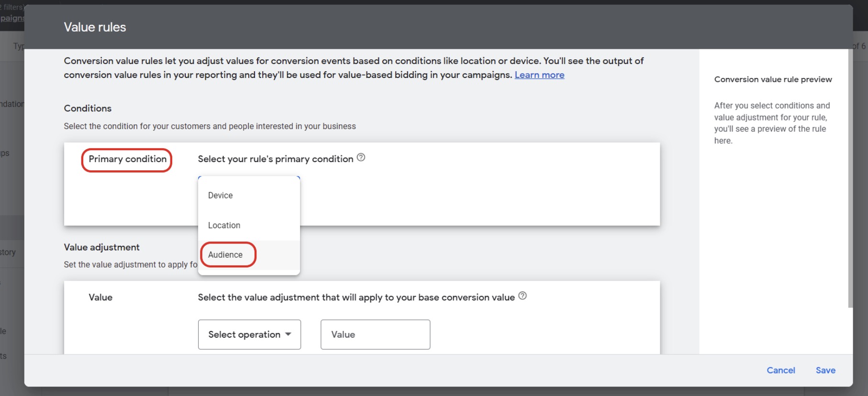This screenshot has height=396, width=868.
Task: Click the Conversion value rule preview heading
Action: [773, 79]
